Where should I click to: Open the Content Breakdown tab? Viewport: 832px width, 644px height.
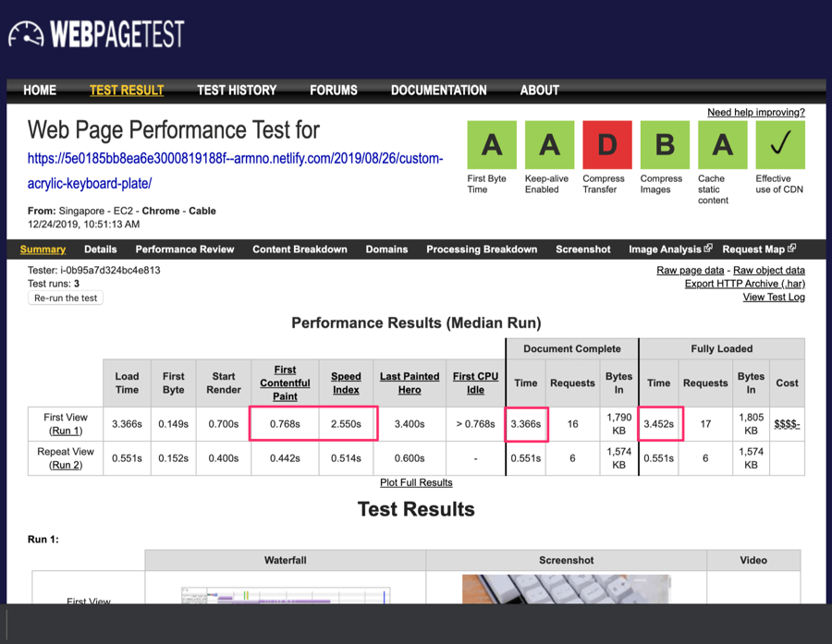pos(300,249)
